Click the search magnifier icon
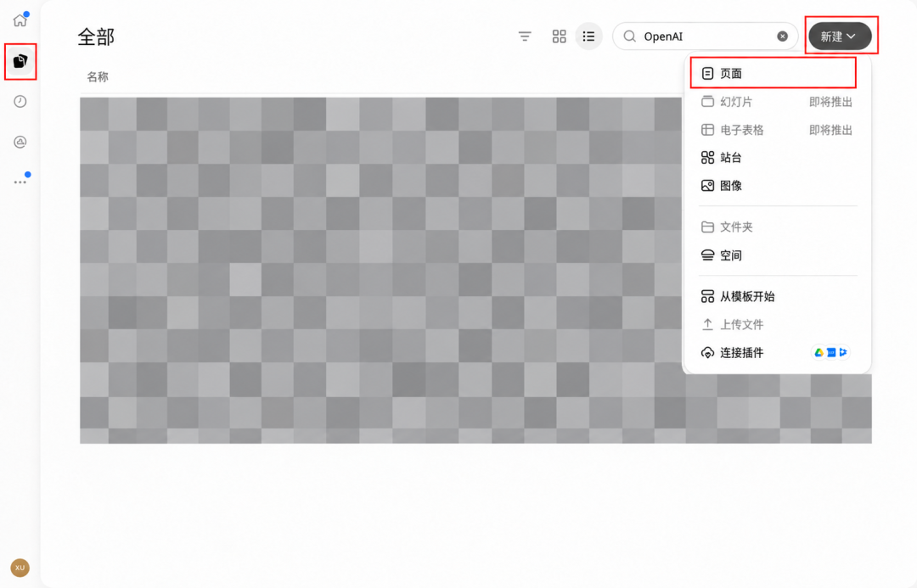Screen dimensions: 917x588 point(629,36)
